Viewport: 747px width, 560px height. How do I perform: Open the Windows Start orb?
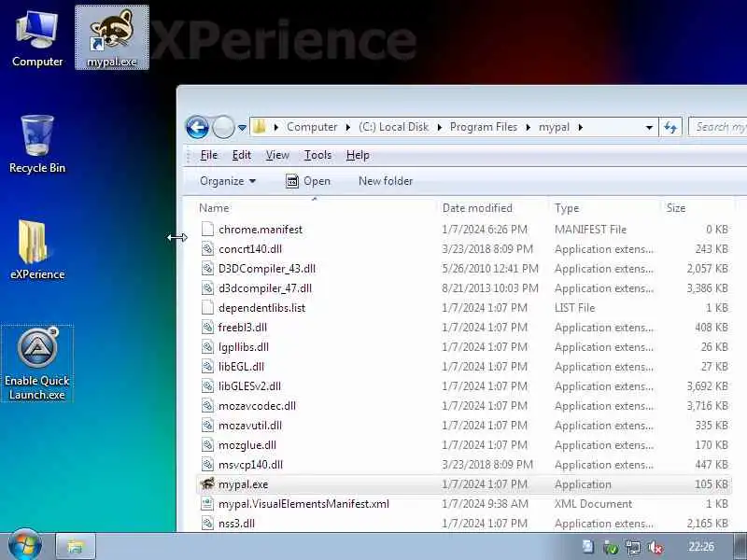point(25,546)
